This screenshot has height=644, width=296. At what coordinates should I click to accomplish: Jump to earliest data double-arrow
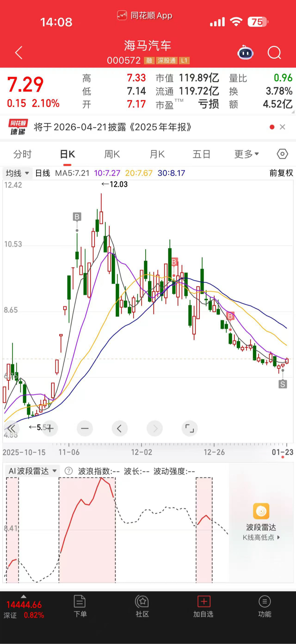(11, 428)
